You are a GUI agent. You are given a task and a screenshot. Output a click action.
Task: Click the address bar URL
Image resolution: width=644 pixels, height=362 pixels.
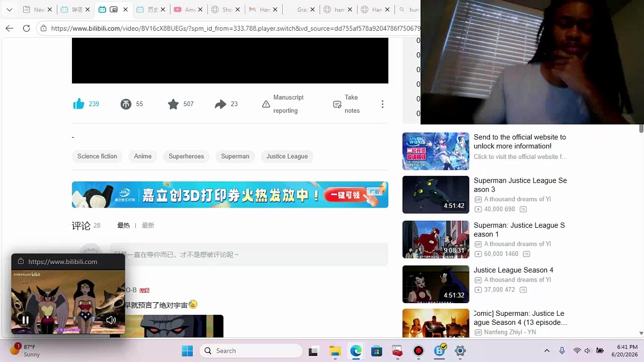(235, 28)
